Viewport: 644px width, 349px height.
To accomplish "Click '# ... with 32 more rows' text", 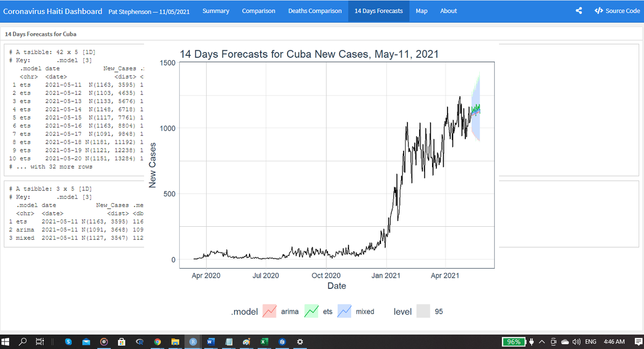I will (51, 167).
